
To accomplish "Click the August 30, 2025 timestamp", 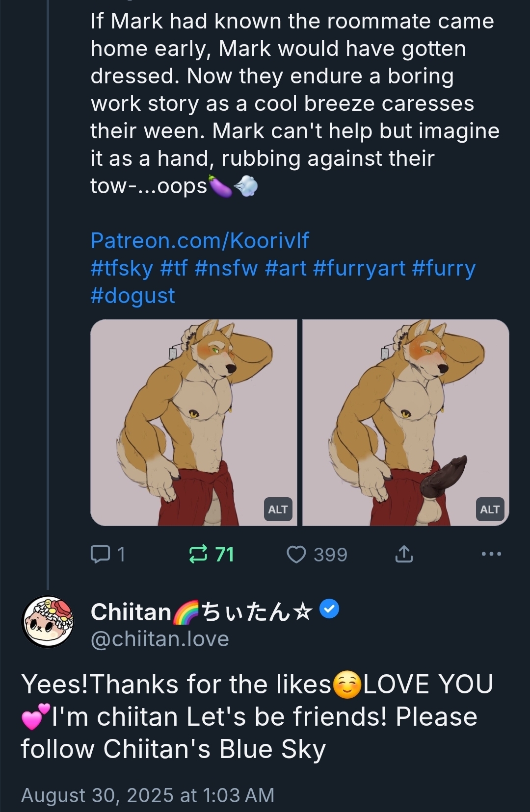I will [x=148, y=795].
